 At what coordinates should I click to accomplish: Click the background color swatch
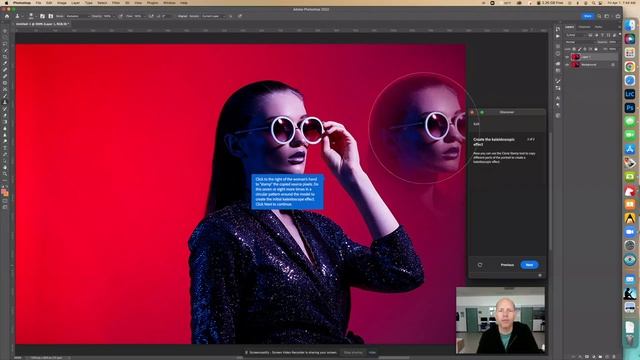coord(6,193)
